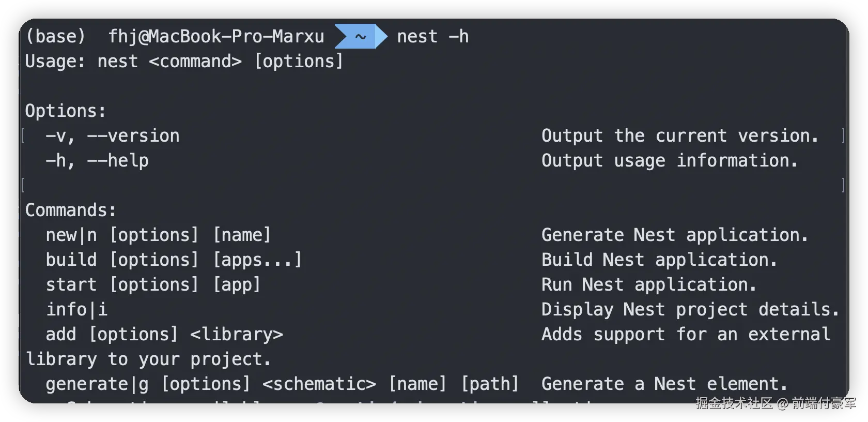Click the 掘金技术社区 watermark text
This screenshot has height=422, width=868.
[734, 403]
